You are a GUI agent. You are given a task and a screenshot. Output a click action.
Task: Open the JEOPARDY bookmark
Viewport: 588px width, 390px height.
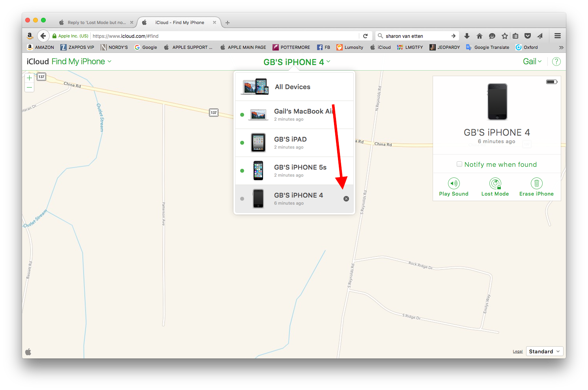[x=445, y=47]
